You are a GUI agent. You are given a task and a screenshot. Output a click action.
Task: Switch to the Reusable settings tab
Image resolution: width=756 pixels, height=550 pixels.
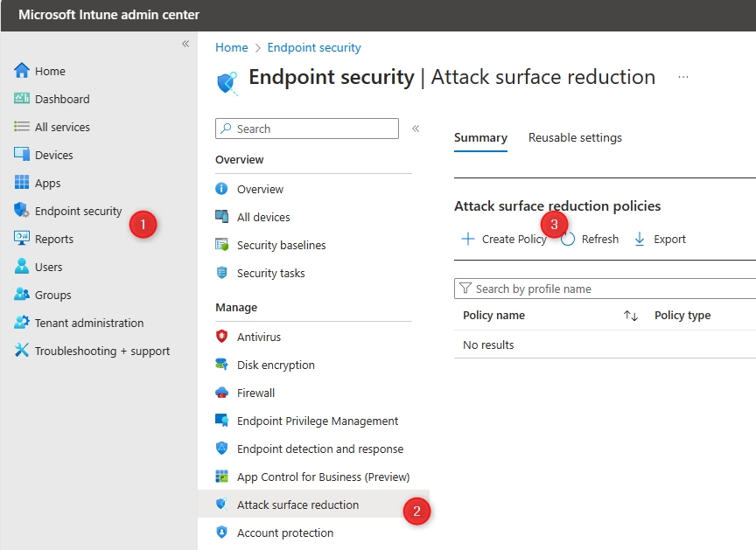click(575, 137)
